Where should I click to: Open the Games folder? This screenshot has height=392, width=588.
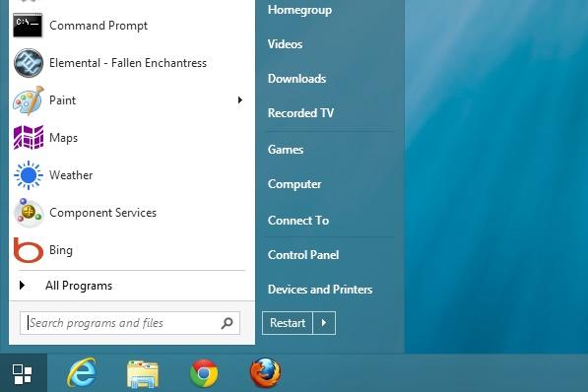[286, 150]
